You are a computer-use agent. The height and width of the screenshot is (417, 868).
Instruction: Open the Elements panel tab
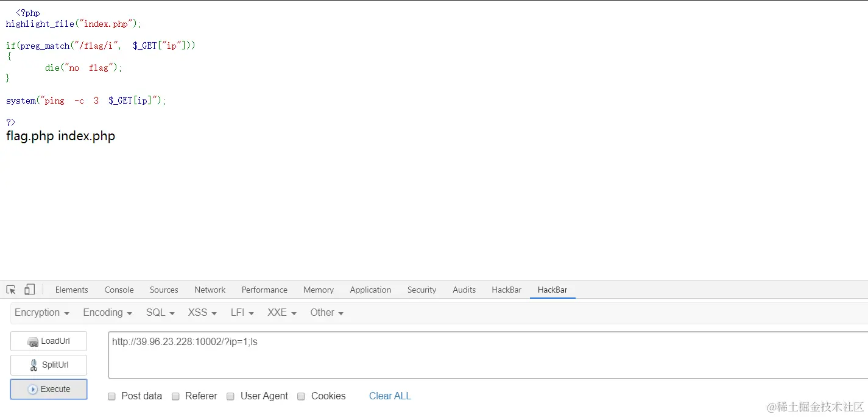click(x=72, y=290)
